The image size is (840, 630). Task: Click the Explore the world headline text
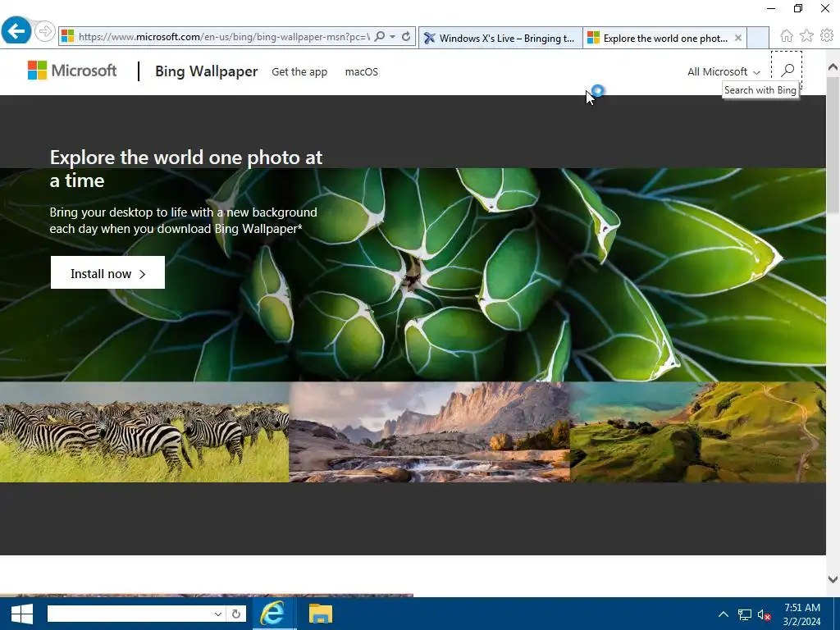pos(186,169)
